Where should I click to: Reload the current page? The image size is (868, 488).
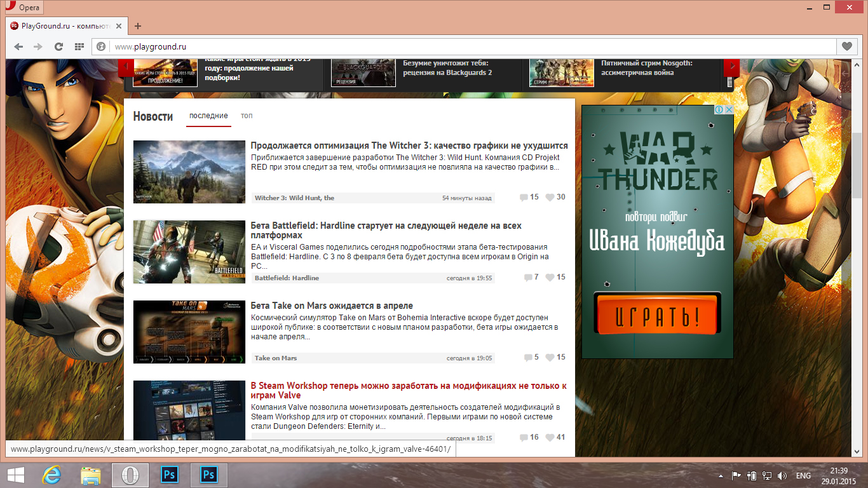[x=58, y=46]
